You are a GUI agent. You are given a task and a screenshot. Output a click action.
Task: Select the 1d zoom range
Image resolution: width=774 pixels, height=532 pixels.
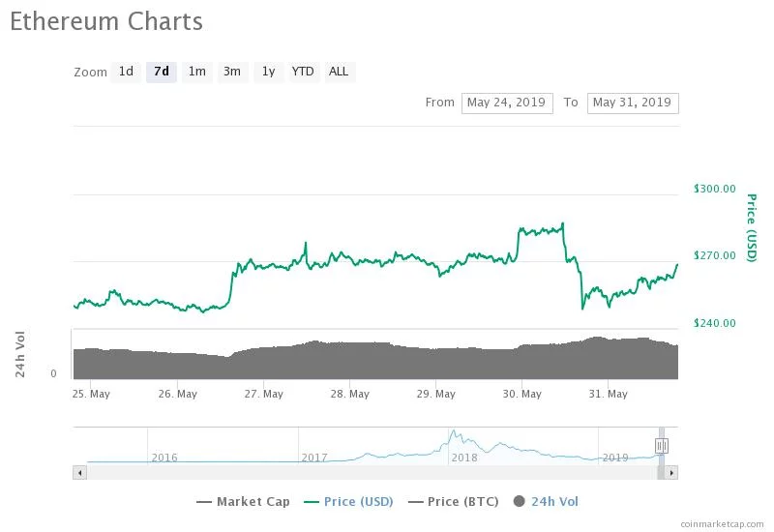pos(126,72)
